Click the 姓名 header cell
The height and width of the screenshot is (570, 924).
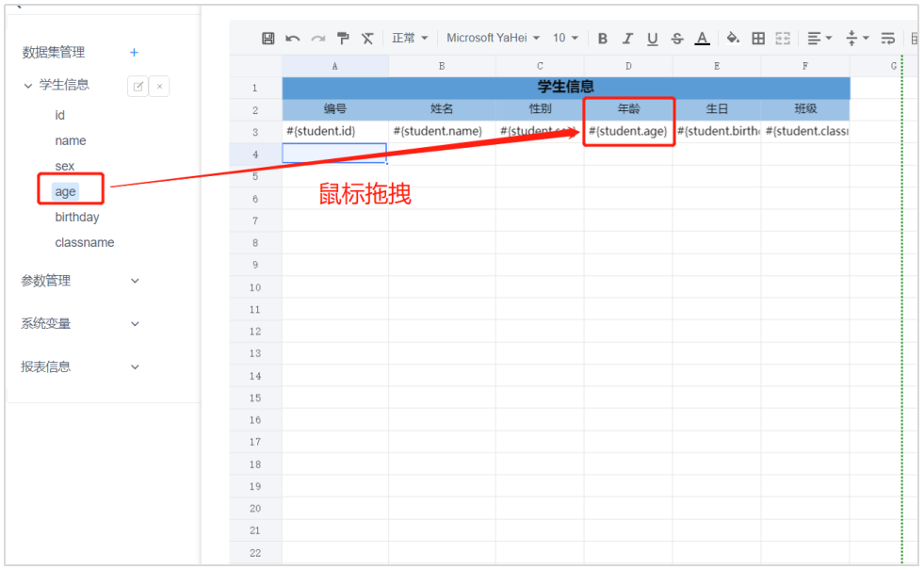442,109
